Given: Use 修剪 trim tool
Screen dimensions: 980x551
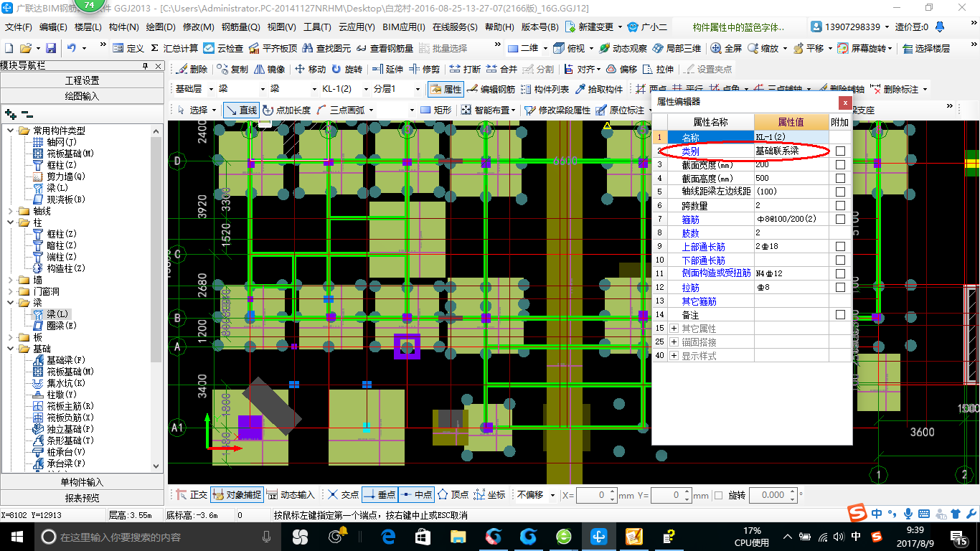Looking at the screenshot, I should [x=425, y=69].
